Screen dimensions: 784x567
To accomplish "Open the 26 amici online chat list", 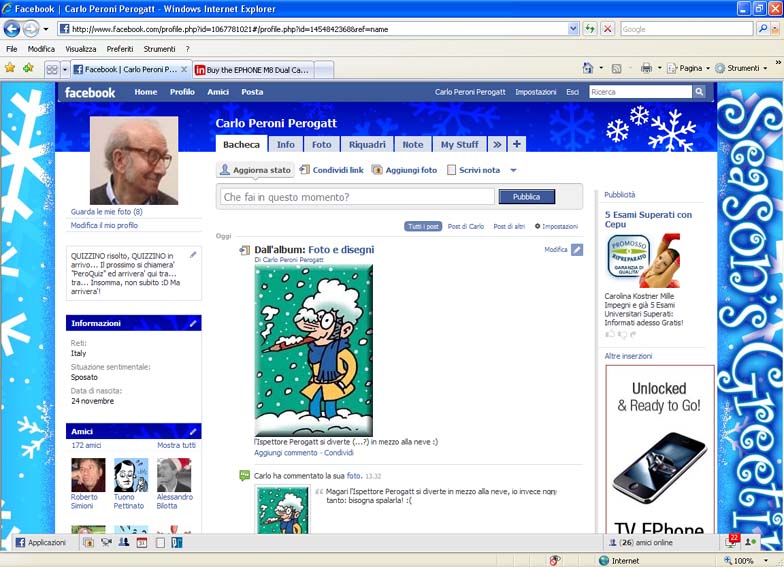I will tap(640, 542).
